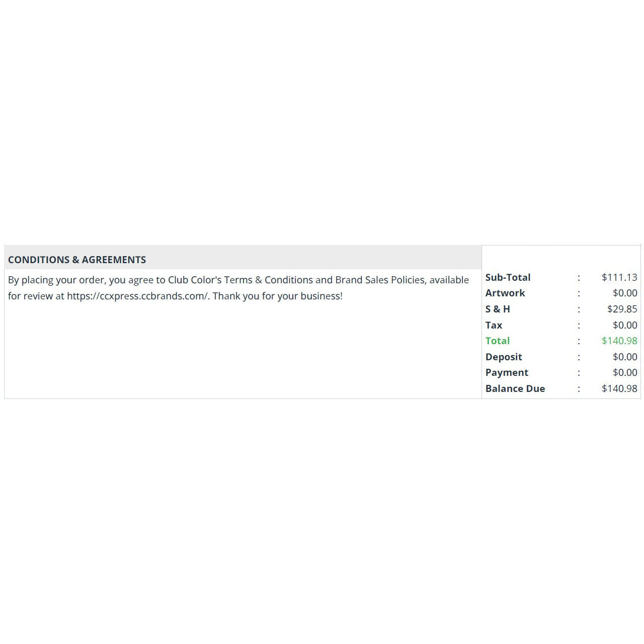Click the Conditions & Agreements header
Image resolution: width=644 pixels, height=644 pixels.
click(x=77, y=260)
